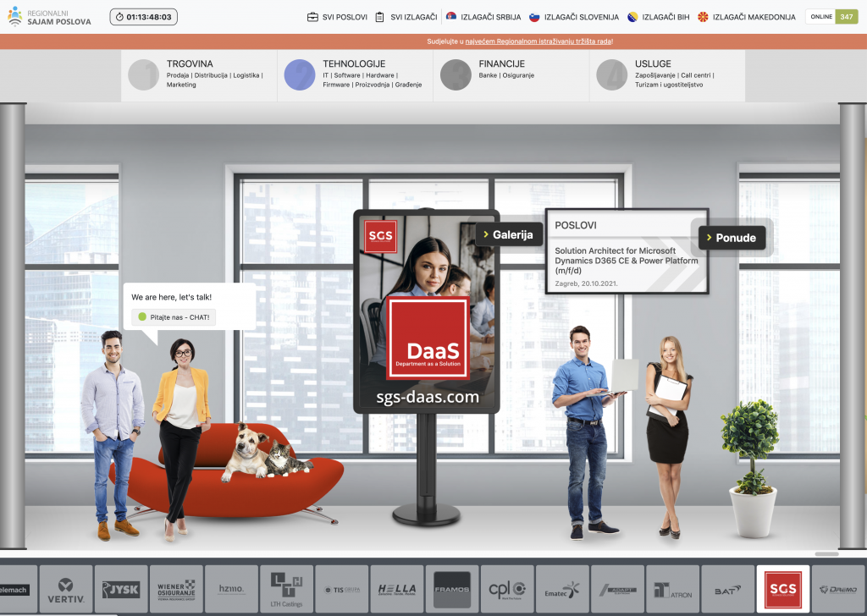
Task: Select the Bosnia flag exhibitors icon
Action: pos(632,17)
